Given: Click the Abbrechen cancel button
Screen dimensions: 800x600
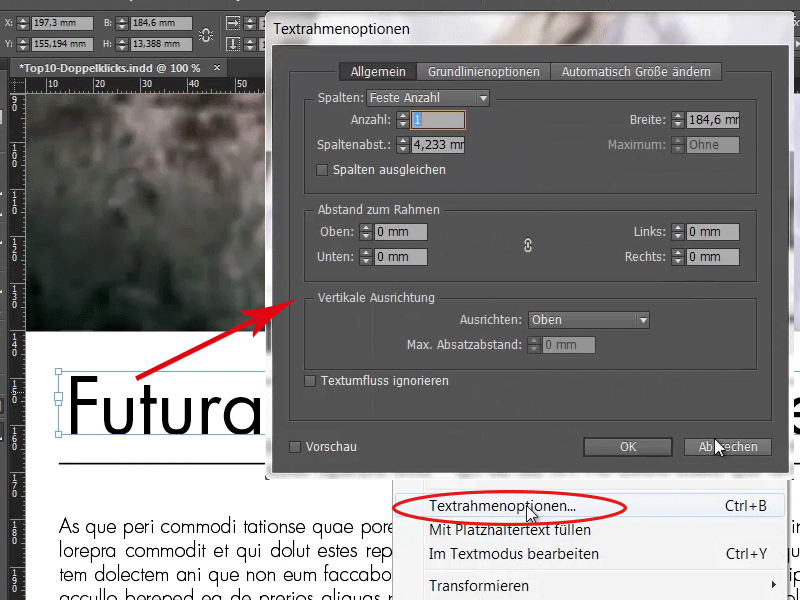Looking at the screenshot, I should [x=728, y=447].
